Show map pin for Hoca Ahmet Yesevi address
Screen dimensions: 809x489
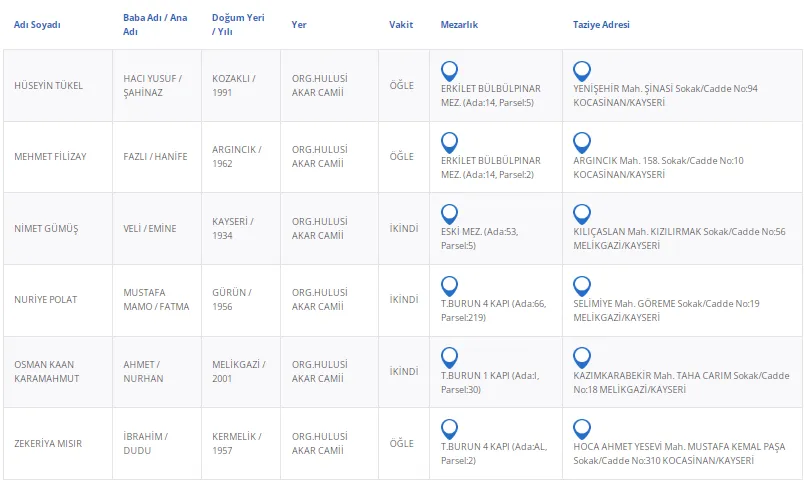[582, 429]
